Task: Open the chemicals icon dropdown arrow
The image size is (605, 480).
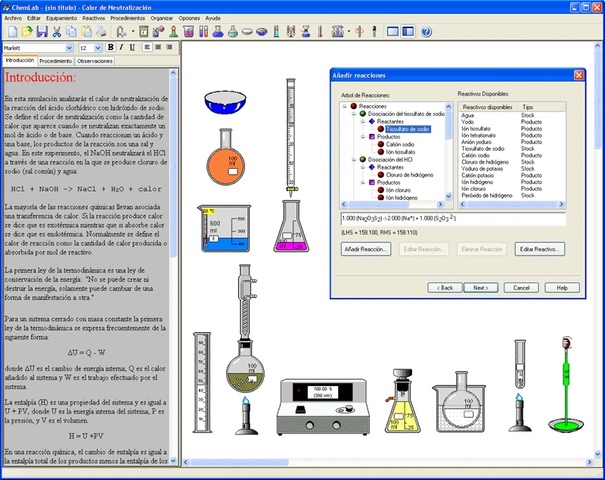Action: coord(133,32)
